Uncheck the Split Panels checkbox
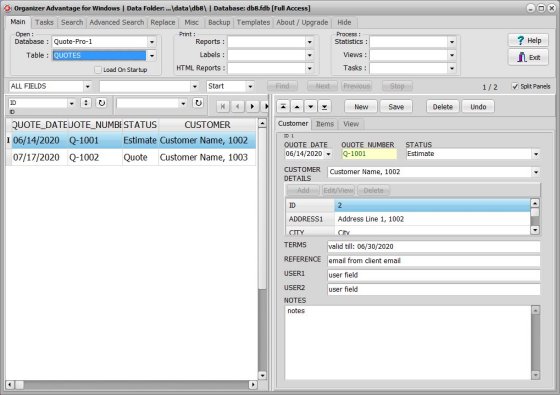 click(x=515, y=86)
